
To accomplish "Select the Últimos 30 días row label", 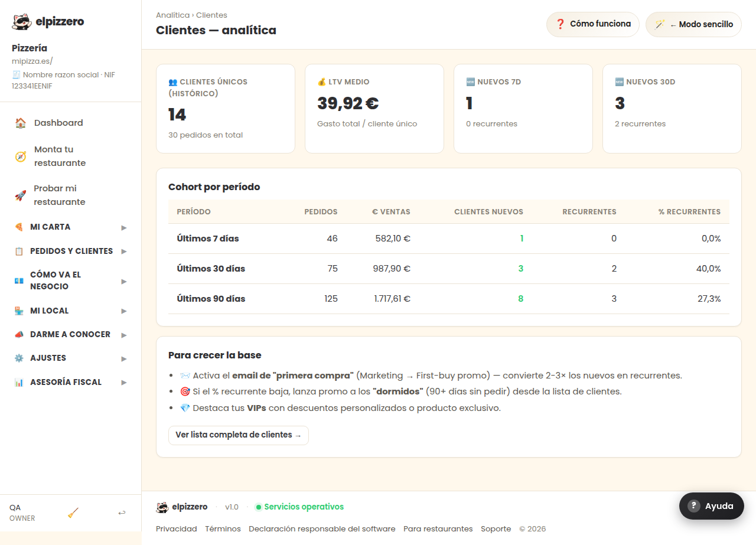I will pyautogui.click(x=211, y=269).
